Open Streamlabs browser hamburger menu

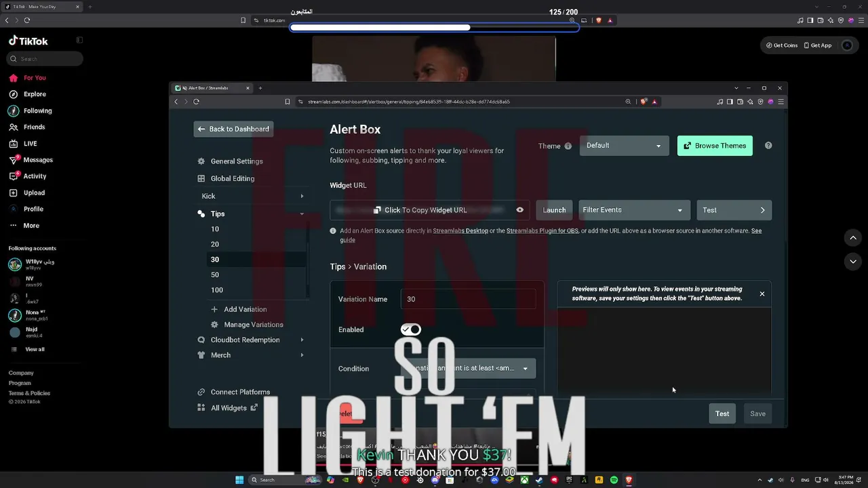click(x=781, y=102)
